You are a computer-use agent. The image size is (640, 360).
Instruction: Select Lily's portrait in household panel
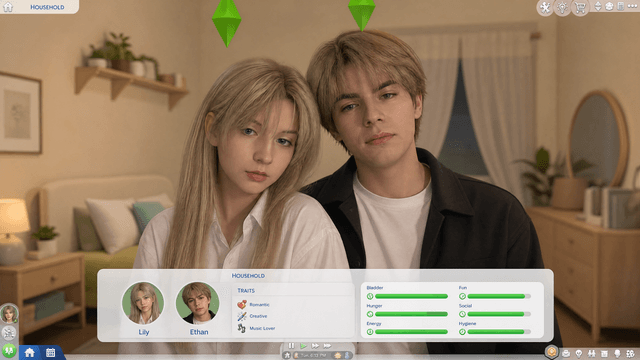[143, 303]
